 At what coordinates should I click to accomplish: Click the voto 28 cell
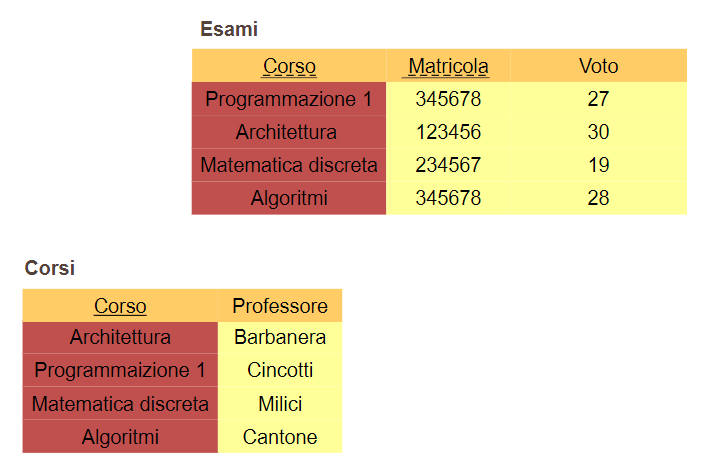click(598, 198)
